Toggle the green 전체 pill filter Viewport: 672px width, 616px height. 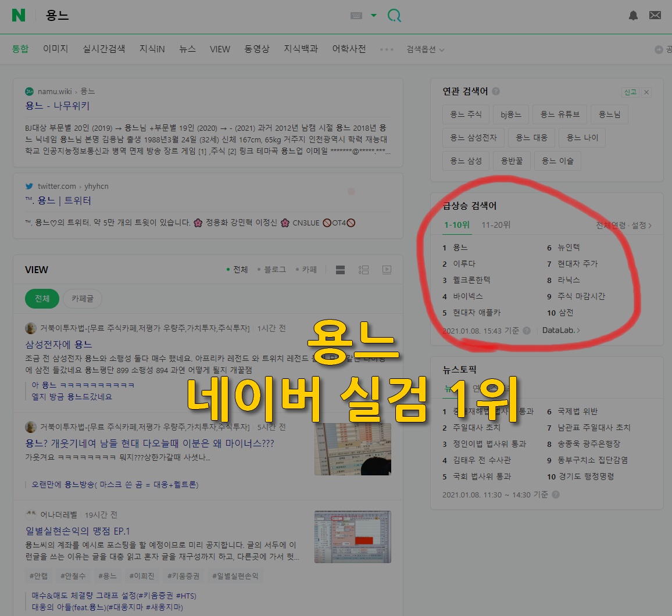42,299
